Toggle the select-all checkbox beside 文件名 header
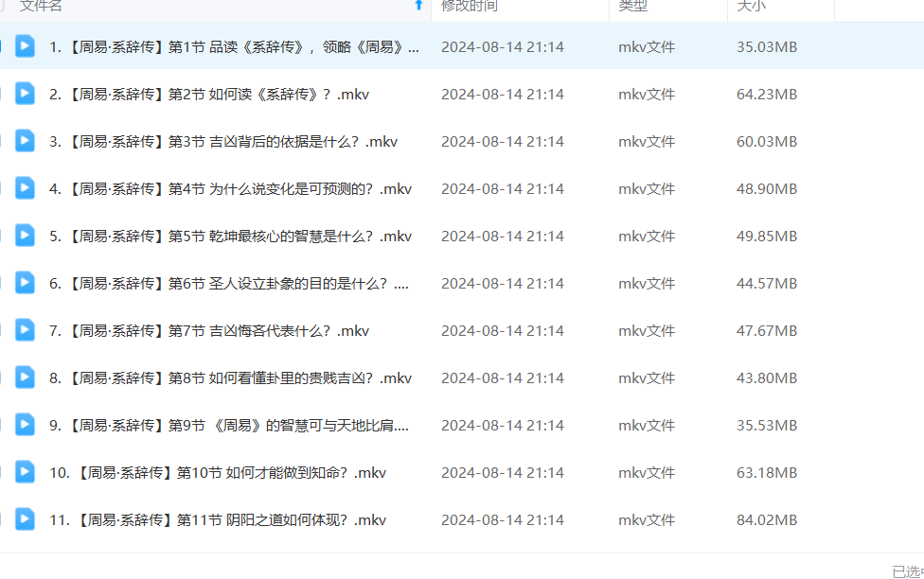 click(3, 6)
